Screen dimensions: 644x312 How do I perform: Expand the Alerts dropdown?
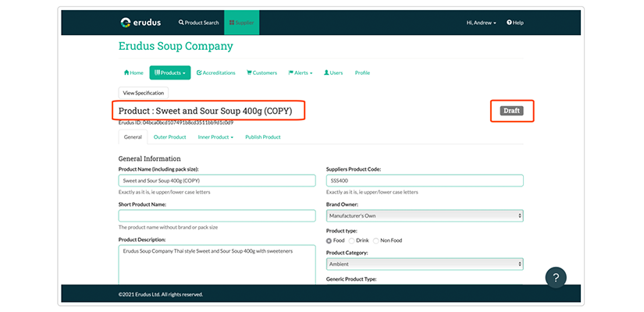pyautogui.click(x=301, y=73)
